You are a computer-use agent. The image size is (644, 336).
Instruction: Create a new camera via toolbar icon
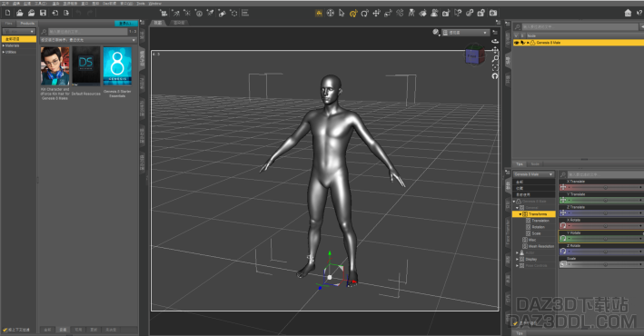(x=163, y=13)
